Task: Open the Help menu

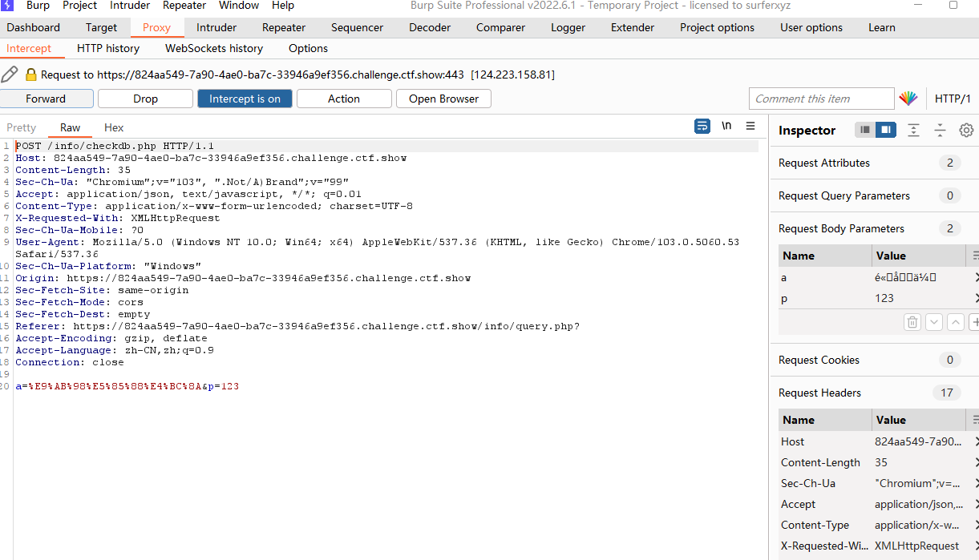Action: point(283,6)
